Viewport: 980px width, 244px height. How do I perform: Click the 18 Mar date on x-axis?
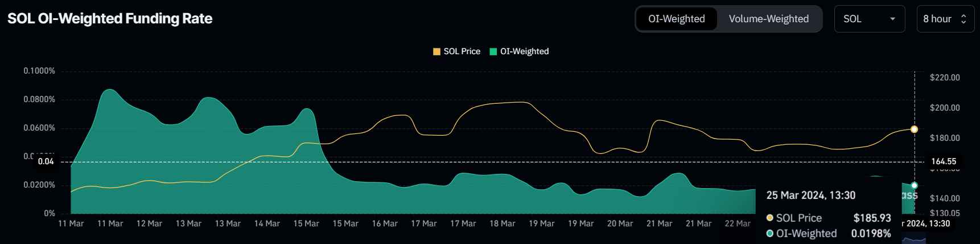coord(502,223)
